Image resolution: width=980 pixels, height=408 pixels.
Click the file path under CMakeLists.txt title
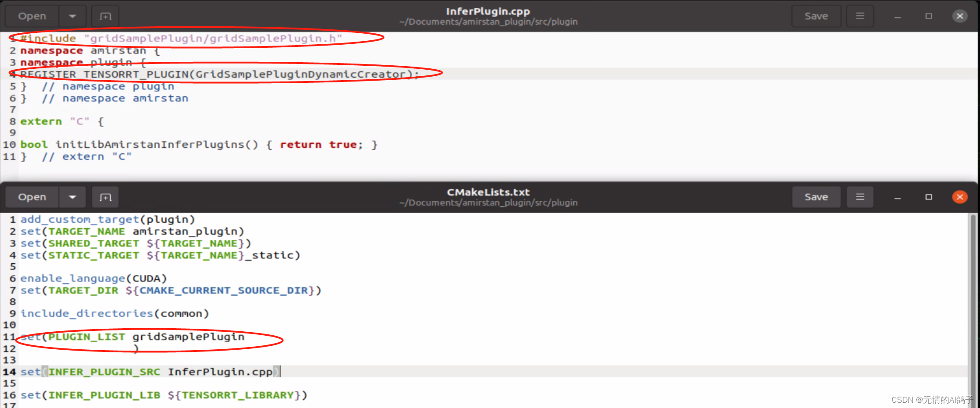[x=488, y=203]
